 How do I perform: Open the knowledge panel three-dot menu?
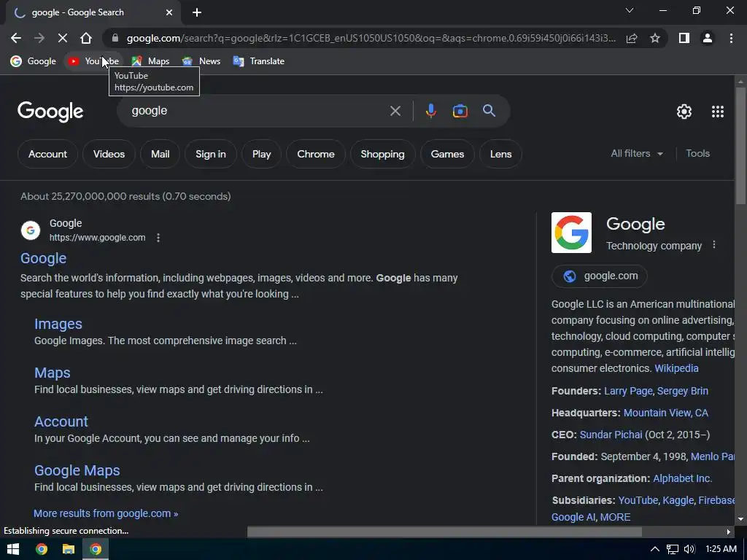point(713,245)
